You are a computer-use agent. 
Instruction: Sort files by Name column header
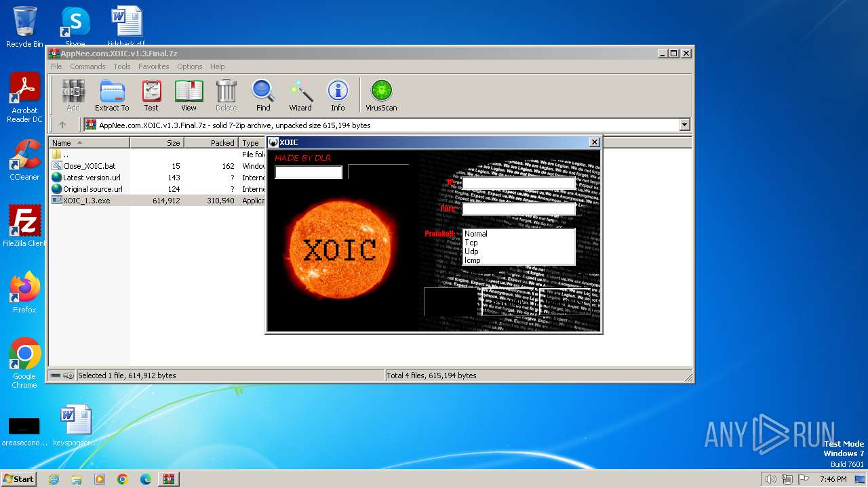(x=90, y=143)
